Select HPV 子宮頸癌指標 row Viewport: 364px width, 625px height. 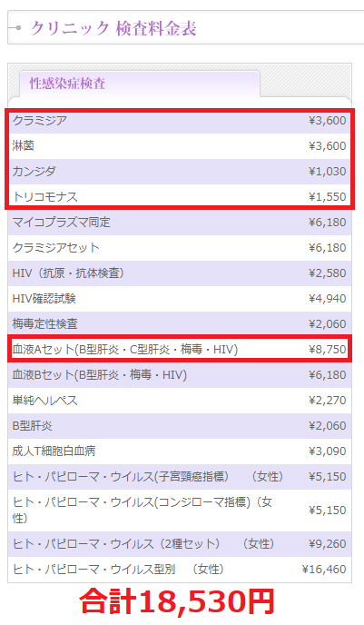coord(180,477)
